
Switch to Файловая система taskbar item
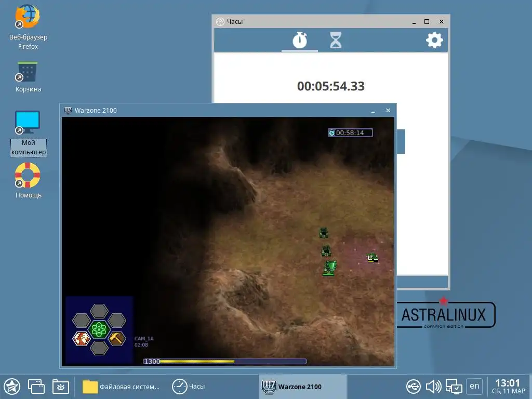(121, 387)
